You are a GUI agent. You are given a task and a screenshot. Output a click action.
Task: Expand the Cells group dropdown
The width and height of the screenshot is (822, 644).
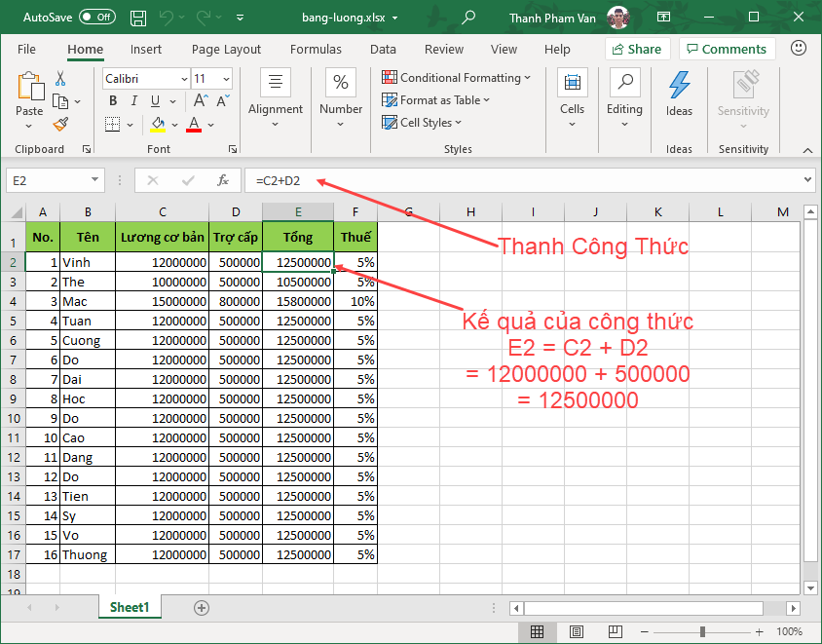572,125
